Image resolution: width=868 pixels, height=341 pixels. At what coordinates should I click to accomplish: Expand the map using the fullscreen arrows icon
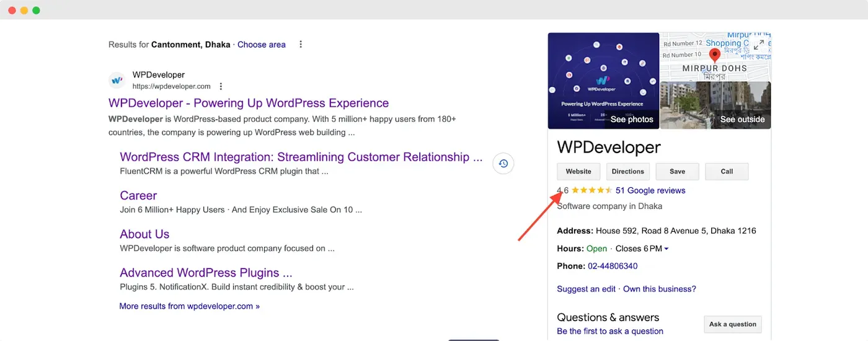(759, 45)
